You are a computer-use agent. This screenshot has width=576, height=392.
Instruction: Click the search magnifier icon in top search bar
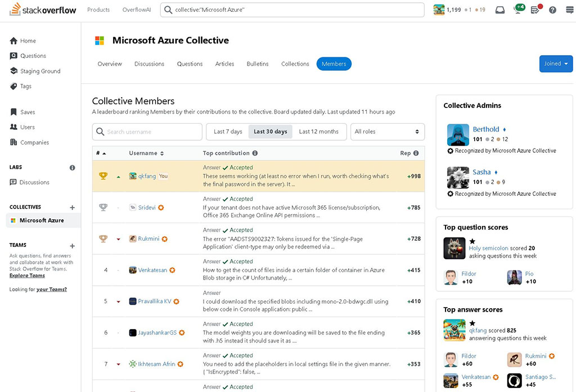168,10
